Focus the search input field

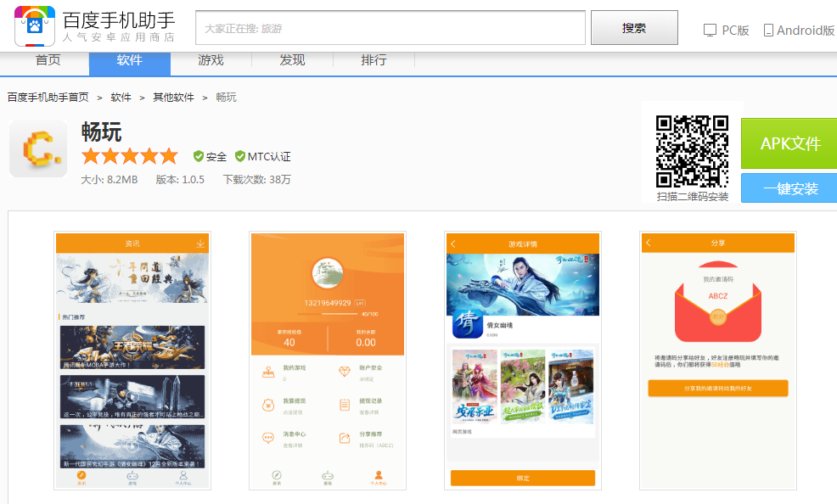[390, 28]
